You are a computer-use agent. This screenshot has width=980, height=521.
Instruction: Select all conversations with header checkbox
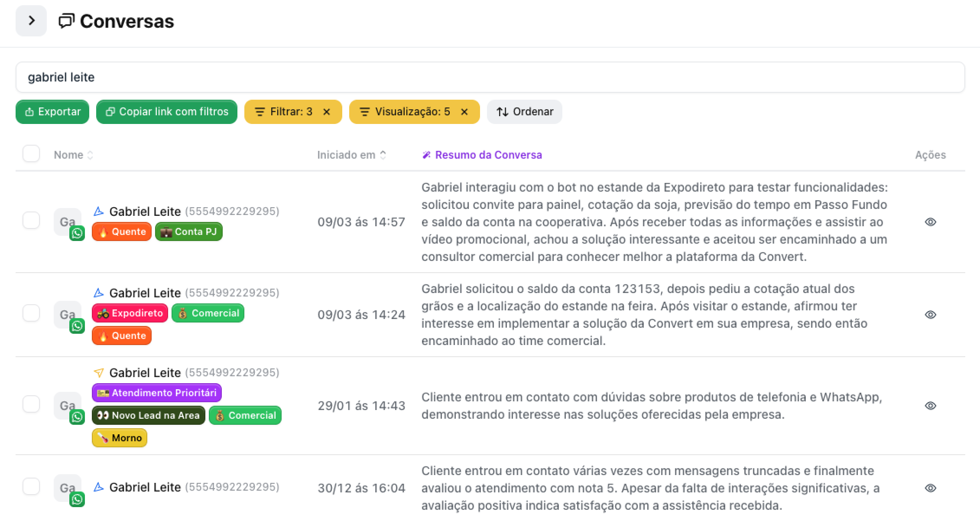tap(31, 154)
